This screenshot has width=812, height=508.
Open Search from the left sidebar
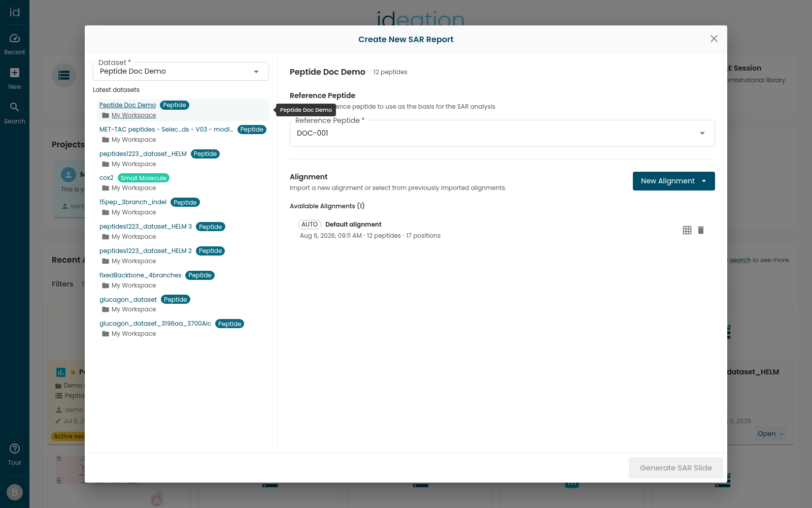click(x=15, y=113)
